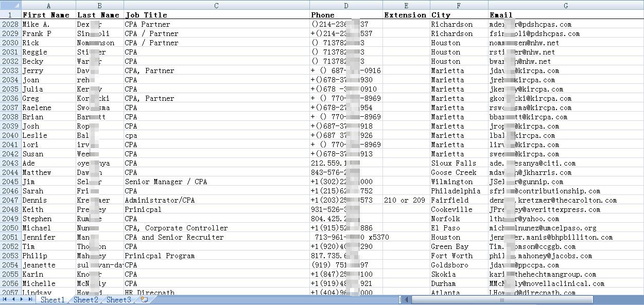Select column G header
The height and width of the screenshot is (305, 644).
pyautogui.click(x=565, y=6)
